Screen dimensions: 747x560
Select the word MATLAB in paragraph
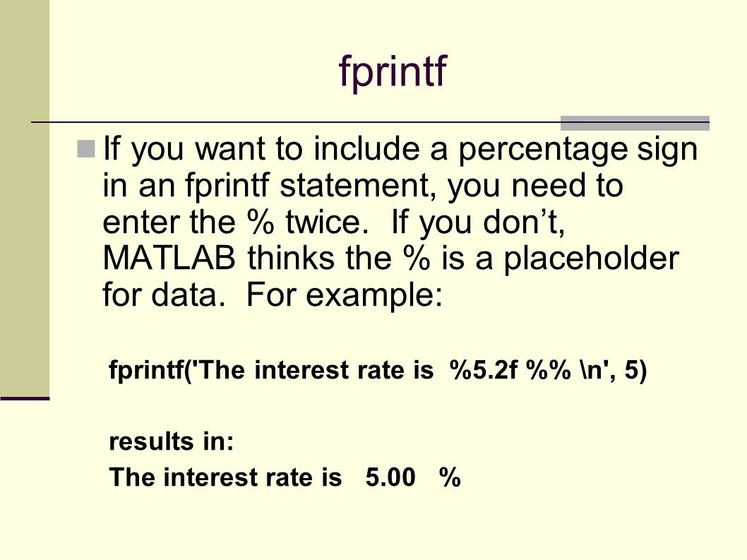169,258
